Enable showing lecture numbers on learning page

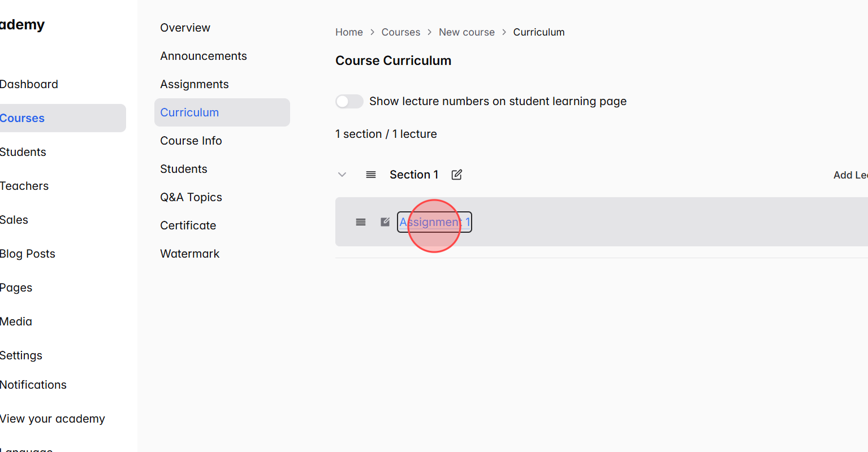349,101
